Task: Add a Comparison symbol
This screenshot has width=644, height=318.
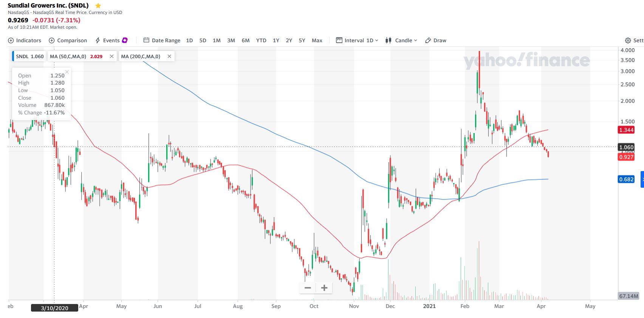Action: (68, 40)
